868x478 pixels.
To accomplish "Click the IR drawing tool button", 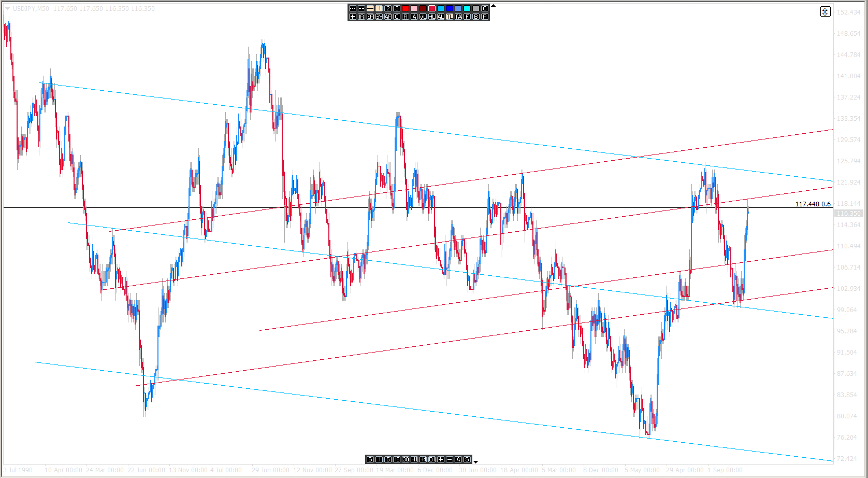I will [x=361, y=17].
